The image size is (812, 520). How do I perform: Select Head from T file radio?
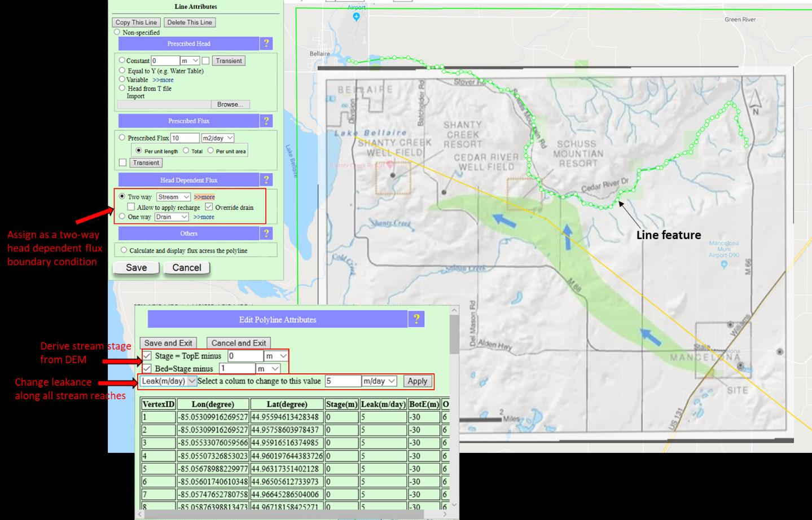(122, 88)
